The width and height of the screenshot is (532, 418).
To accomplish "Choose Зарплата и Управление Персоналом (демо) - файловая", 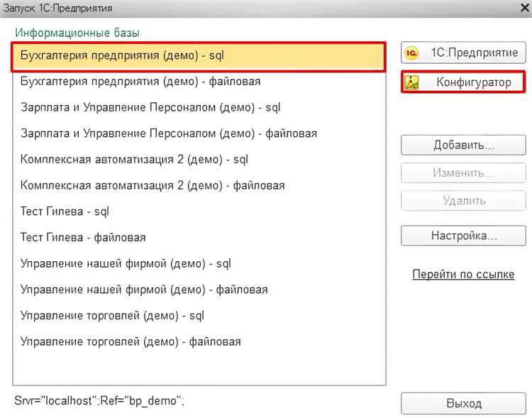I will 169,133.
